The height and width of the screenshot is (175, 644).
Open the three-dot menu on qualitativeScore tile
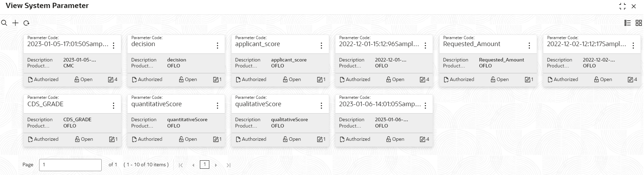(x=321, y=105)
